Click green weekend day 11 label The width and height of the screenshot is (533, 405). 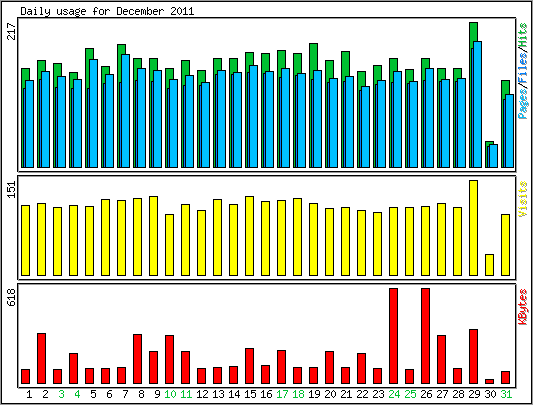(x=186, y=394)
